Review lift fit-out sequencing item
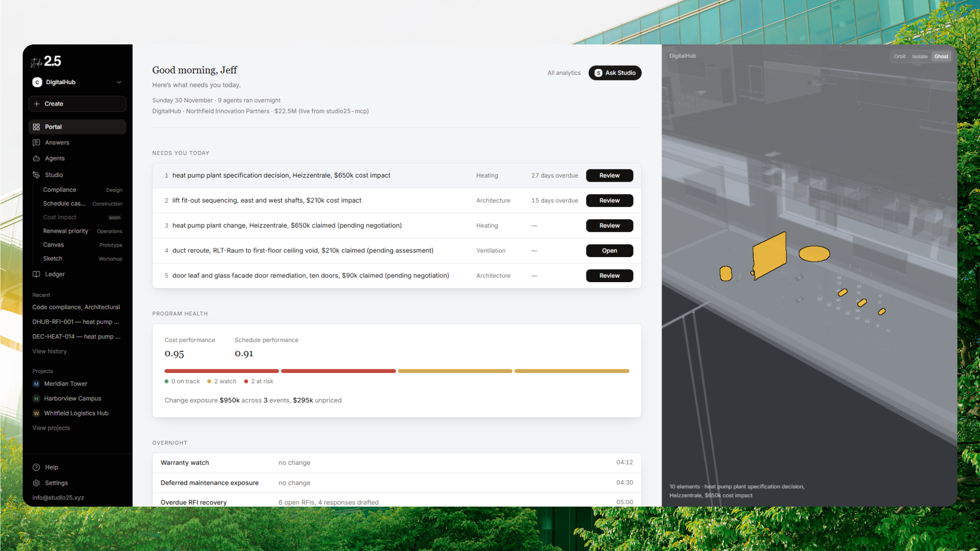This screenshot has width=980, height=551. pos(609,201)
